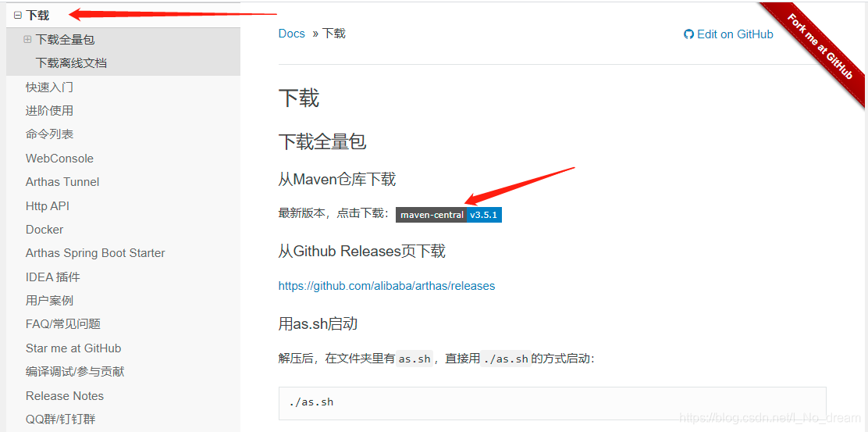
Task: Open 命令列表 sidebar page
Action: tap(49, 134)
